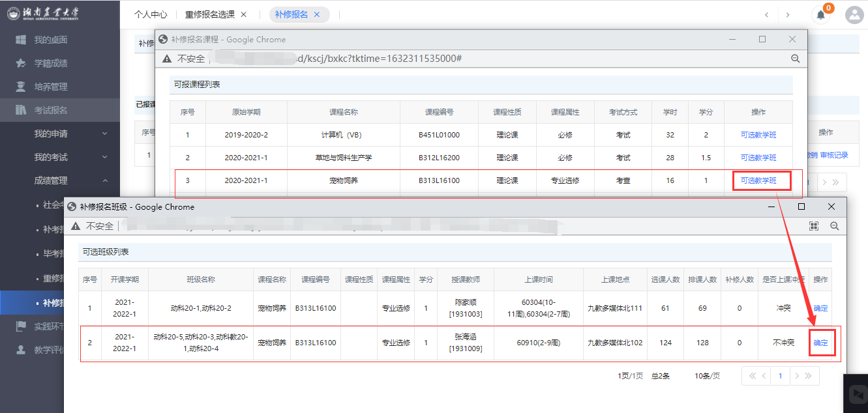Click the flag icon beside 实践环节
Screen dimensions: 868x413
coord(20,326)
